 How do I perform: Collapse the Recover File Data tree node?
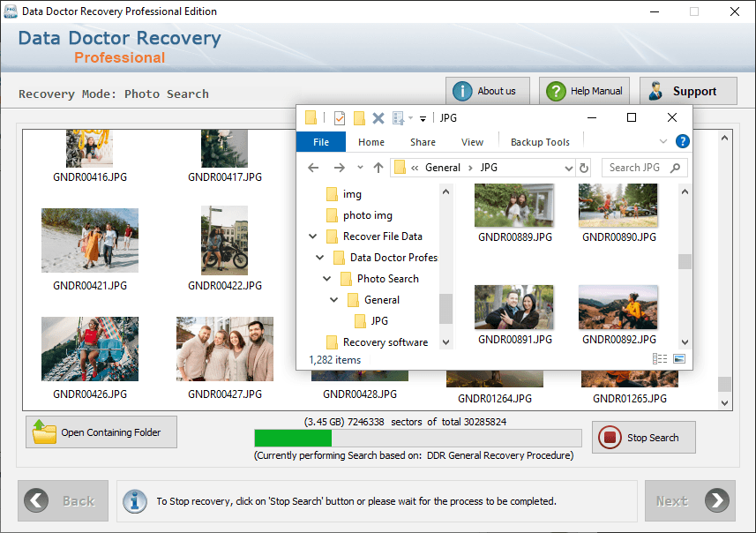pos(313,236)
